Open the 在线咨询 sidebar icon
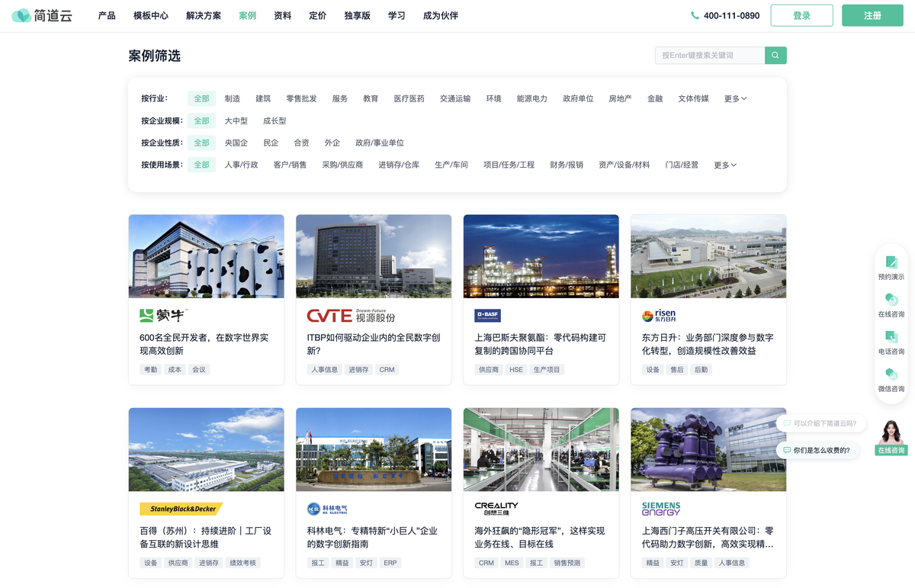The height and width of the screenshot is (588, 915). 891,300
